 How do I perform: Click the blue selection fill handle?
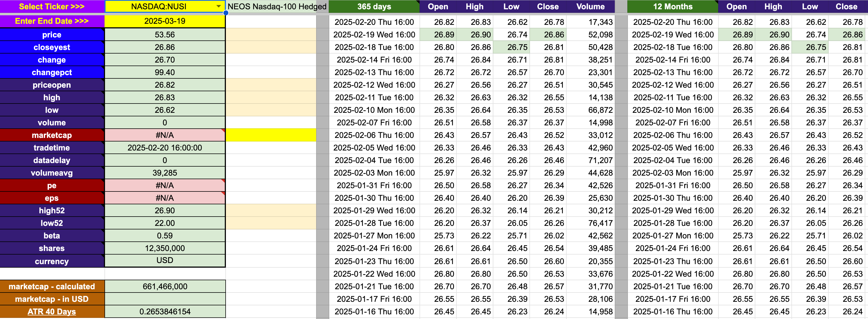pos(226,13)
